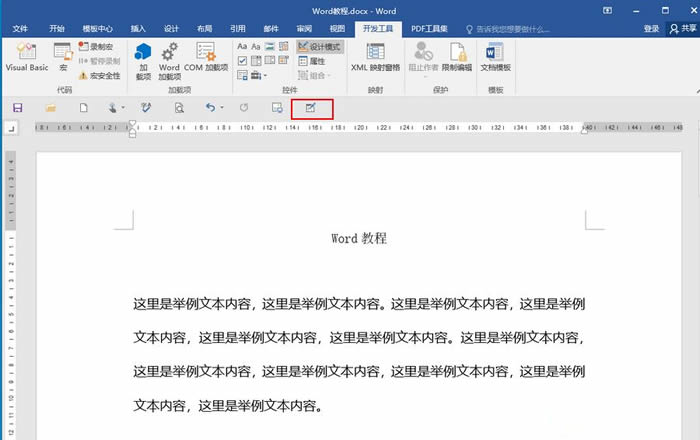Viewport: 700px width, 440px height.
Task: Open XML 映射窗格 pane
Action: [375, 57]
